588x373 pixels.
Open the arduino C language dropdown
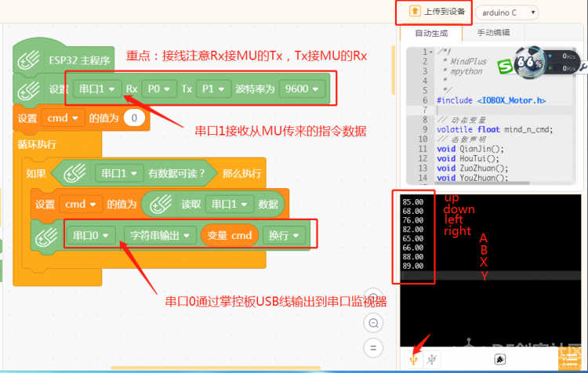coord(506,13)
